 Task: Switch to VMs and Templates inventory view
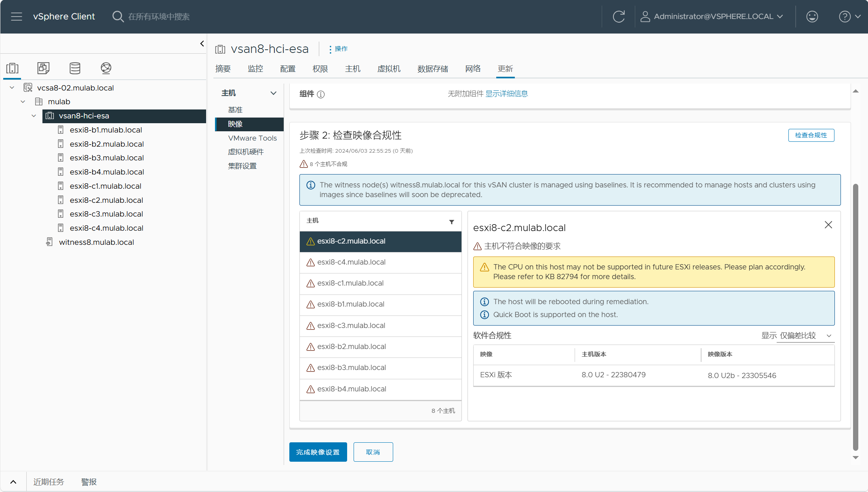click(43, 68)
